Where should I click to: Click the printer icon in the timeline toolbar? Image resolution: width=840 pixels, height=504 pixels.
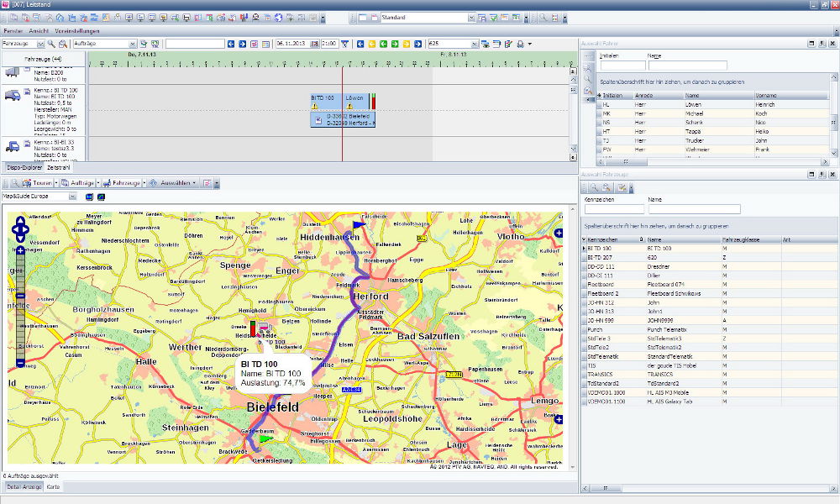coord(520,44)
